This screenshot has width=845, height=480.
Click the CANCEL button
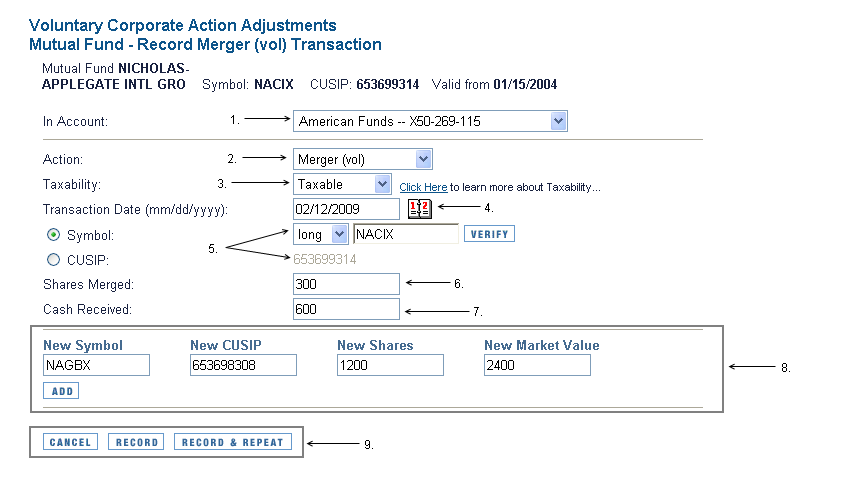70,442
